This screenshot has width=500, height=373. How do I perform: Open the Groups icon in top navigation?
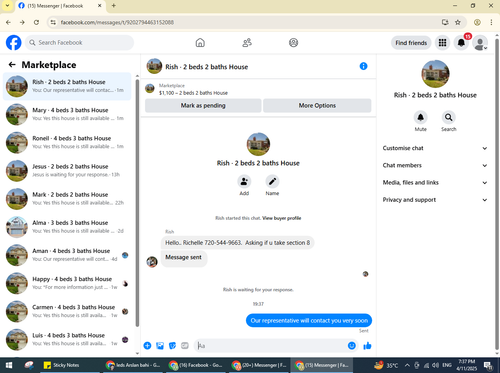point(293,43)
